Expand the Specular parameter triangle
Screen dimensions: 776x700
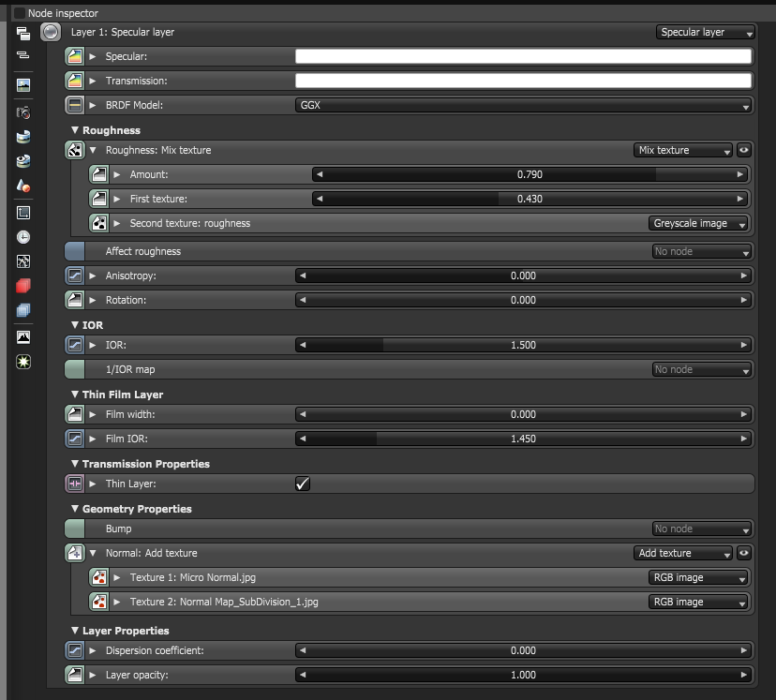coord(93,56)
